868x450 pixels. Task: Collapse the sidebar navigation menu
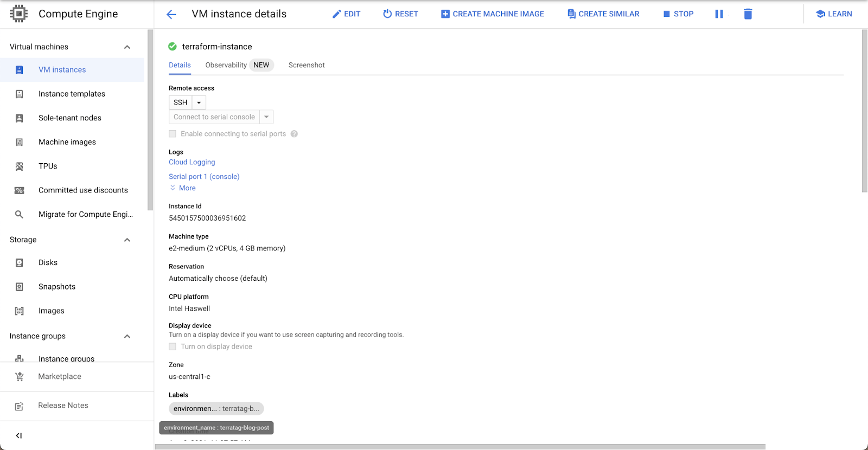[19, 435]
